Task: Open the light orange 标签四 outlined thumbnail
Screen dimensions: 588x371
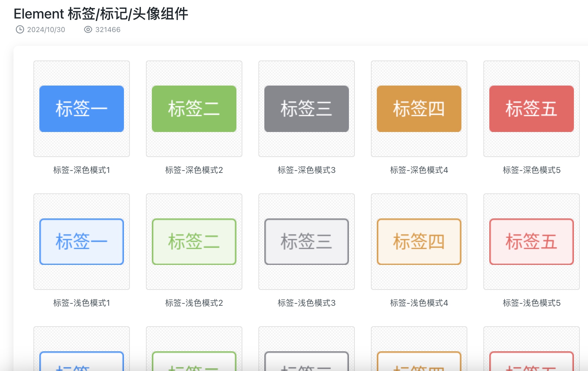Action: [x=419, y=242]
